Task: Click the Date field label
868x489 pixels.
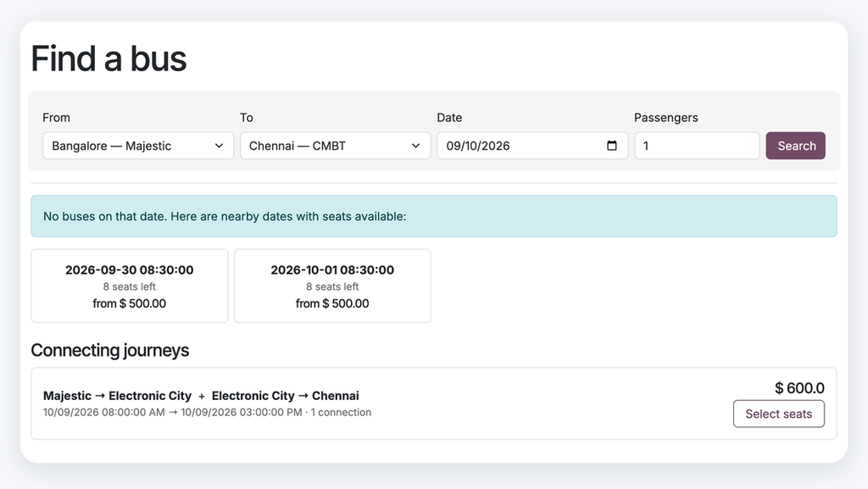Action: coord(449,118)
